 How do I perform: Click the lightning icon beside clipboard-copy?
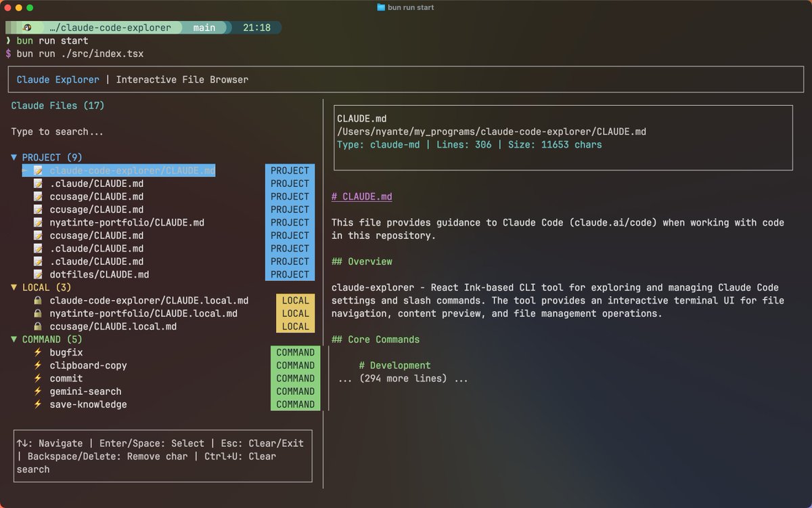[x=38, y=365]
